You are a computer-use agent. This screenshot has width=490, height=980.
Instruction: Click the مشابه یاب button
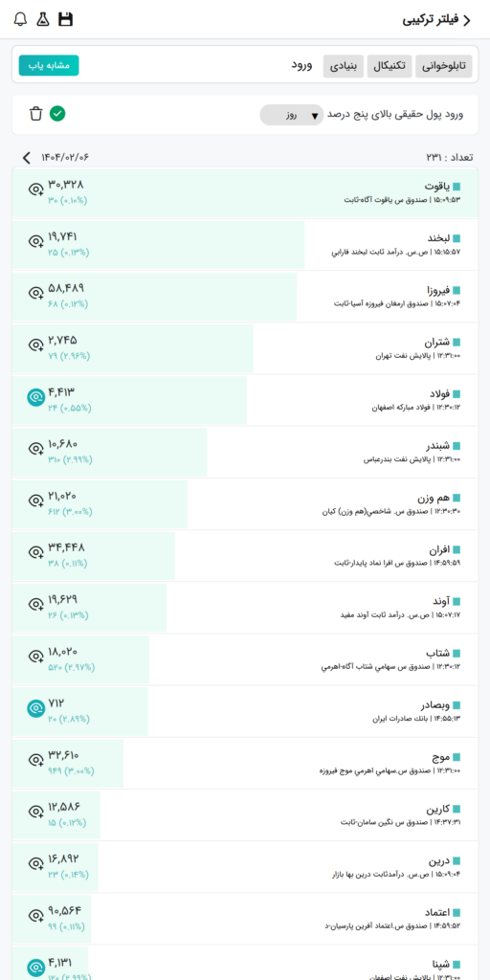(x=49, y=66)
